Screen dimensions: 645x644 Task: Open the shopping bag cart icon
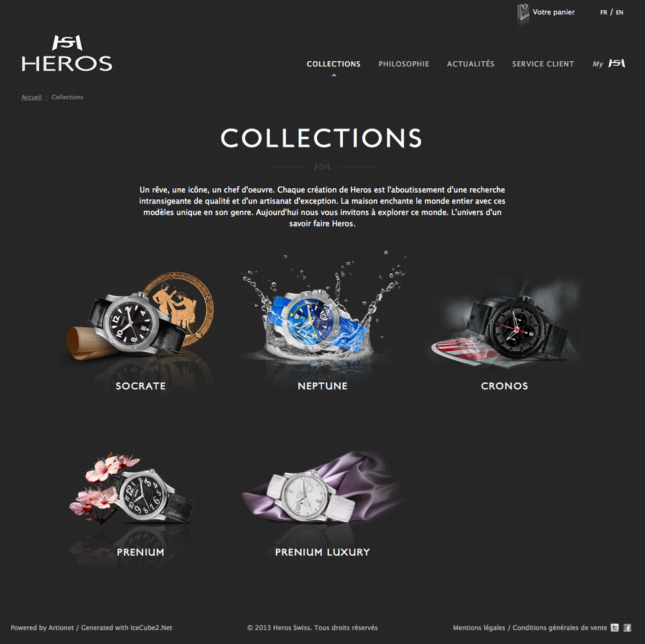tap(523, 12)
